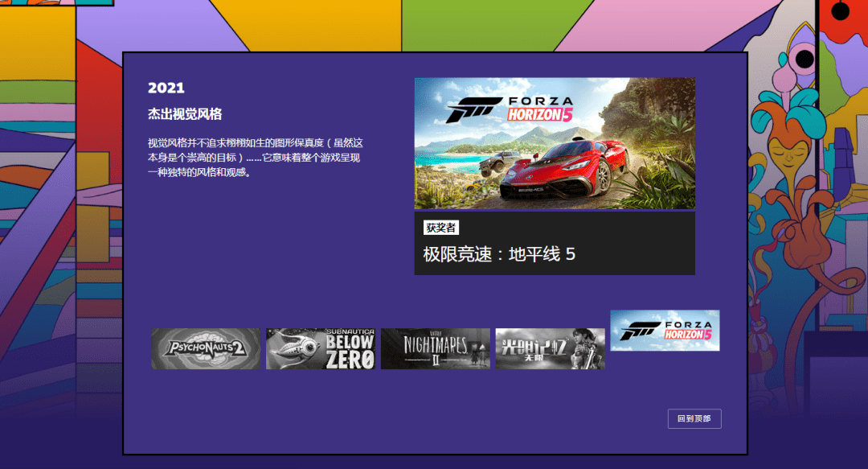Select the Psychonauts 2 nominee thumbnail
Viewport: 868px width, 469px height.
click(x=207, y=349)
